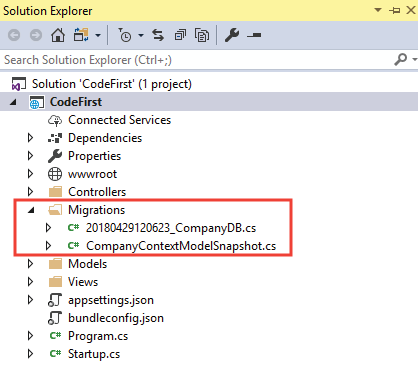The width and height of the screenshot is (418, 368).
Task: Select the Properties label in tree
Action: [x=94, y=156]
